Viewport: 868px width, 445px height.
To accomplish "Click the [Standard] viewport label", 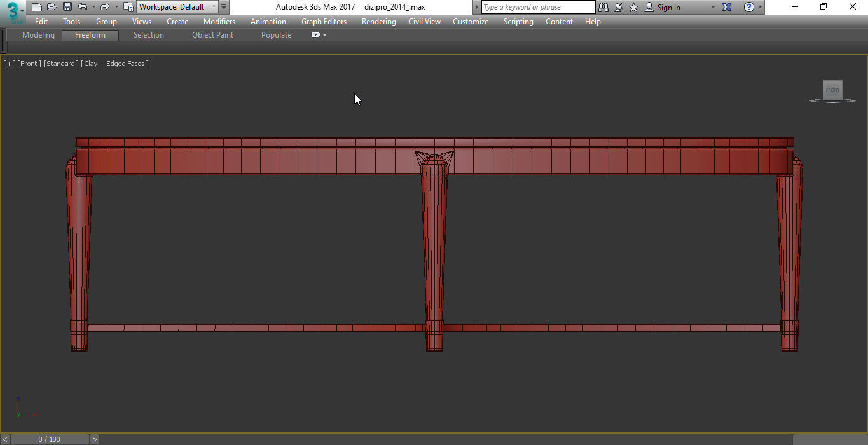I will [x=61, y=64].
